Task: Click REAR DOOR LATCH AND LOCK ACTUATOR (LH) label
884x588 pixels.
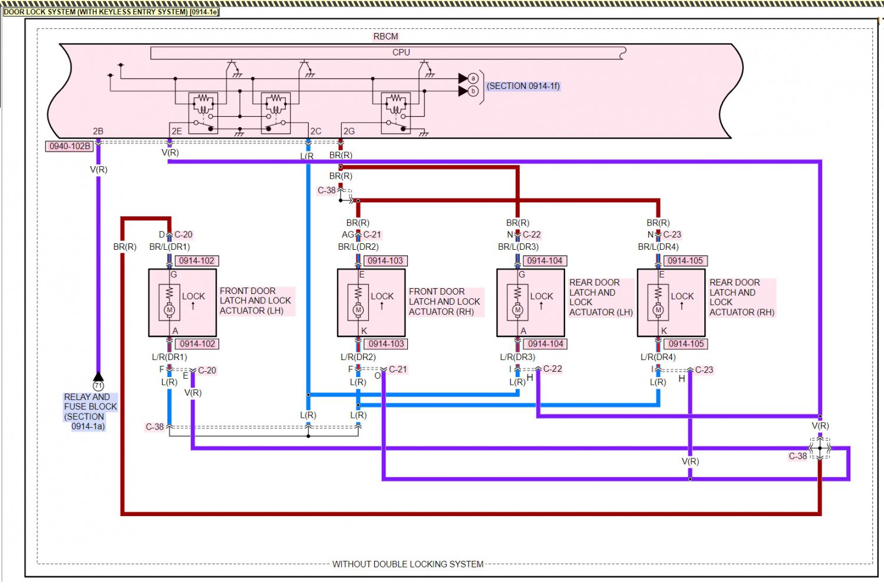Action: [601, 298]
